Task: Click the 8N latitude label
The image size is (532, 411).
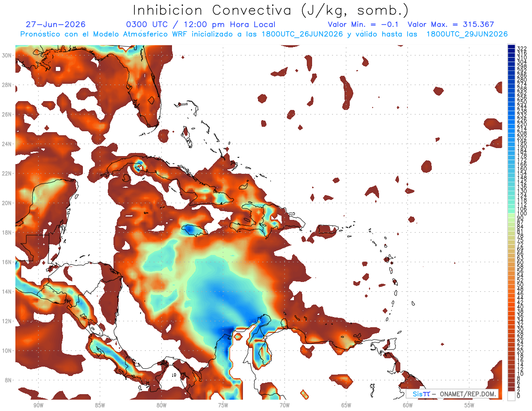Action: click(x=8, y=380)
